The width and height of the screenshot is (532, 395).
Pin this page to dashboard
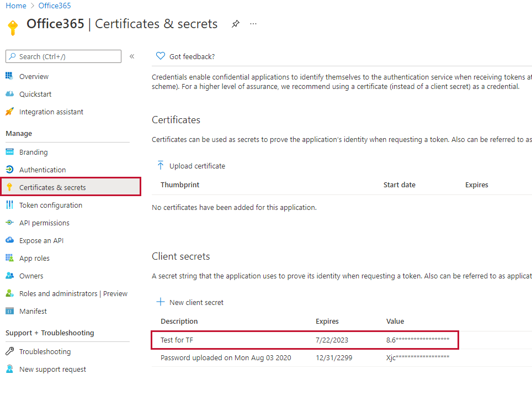pos(236,24)
